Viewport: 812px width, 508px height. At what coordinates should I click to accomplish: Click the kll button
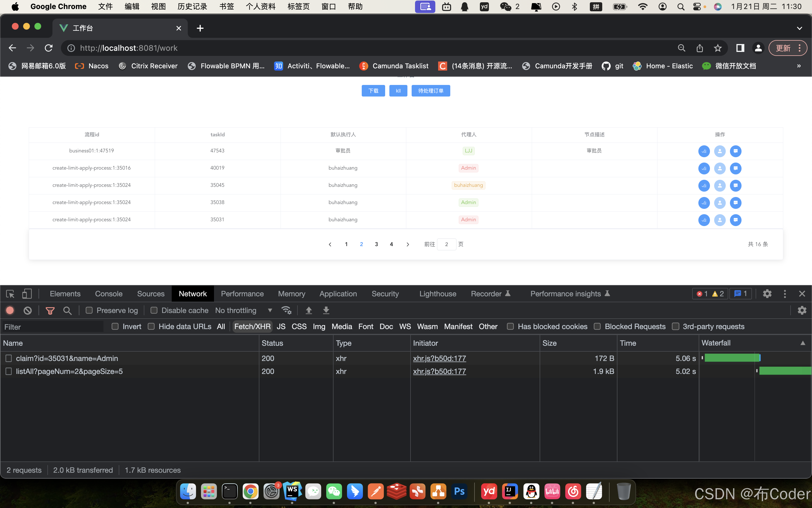click(x=398, y=91)
